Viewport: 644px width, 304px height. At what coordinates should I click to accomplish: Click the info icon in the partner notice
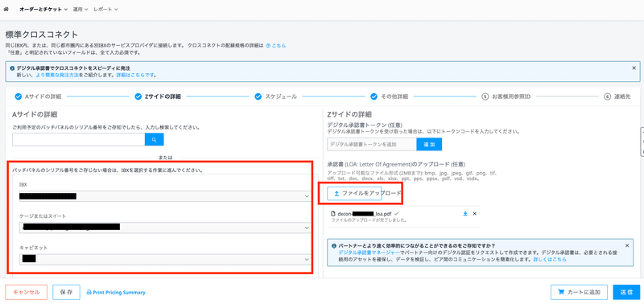coord(334,246)
